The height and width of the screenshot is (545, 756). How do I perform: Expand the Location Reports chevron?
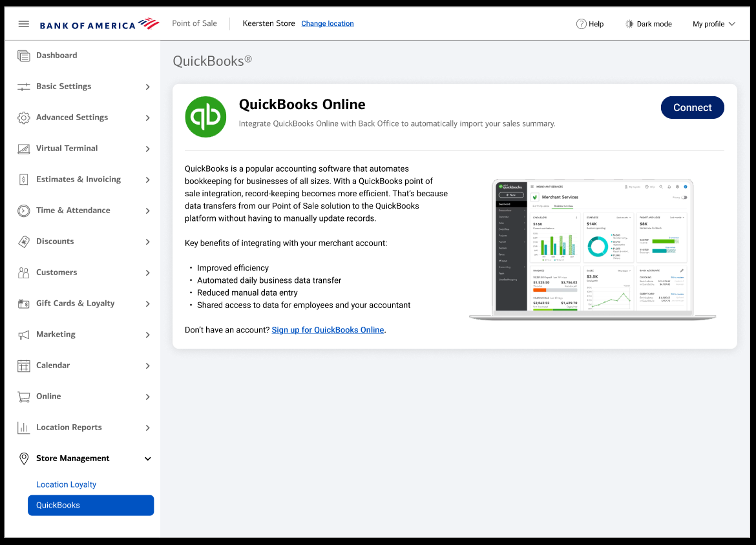147,428
